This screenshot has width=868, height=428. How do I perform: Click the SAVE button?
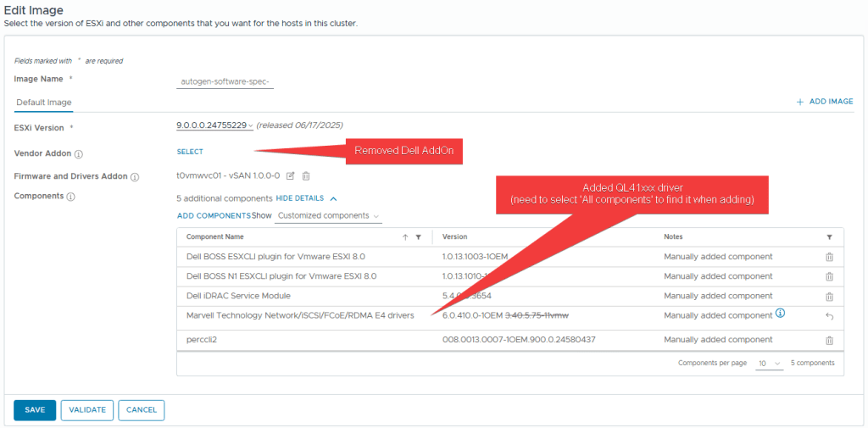(35, 410)
